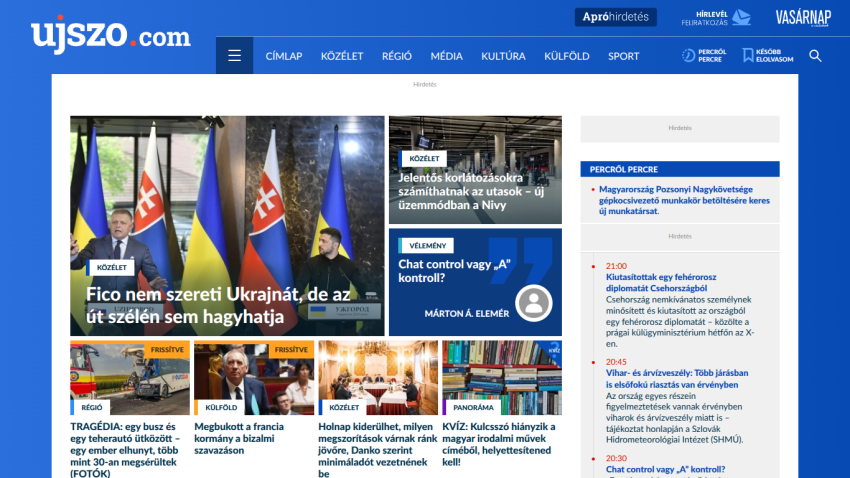
Task: Open Magyarország Pozsonyi Nagykövetsége job notice
Action: (684, 201)
